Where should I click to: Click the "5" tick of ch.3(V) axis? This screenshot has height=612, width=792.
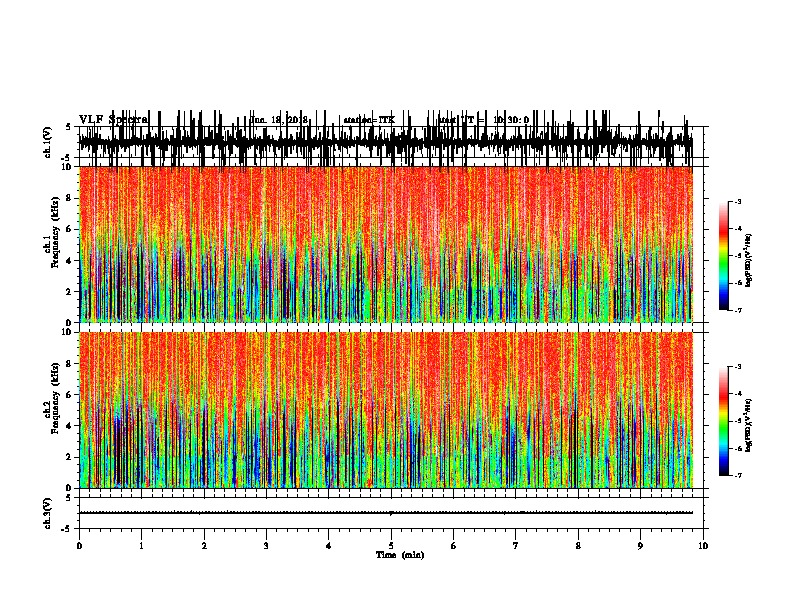coord(68,497)
